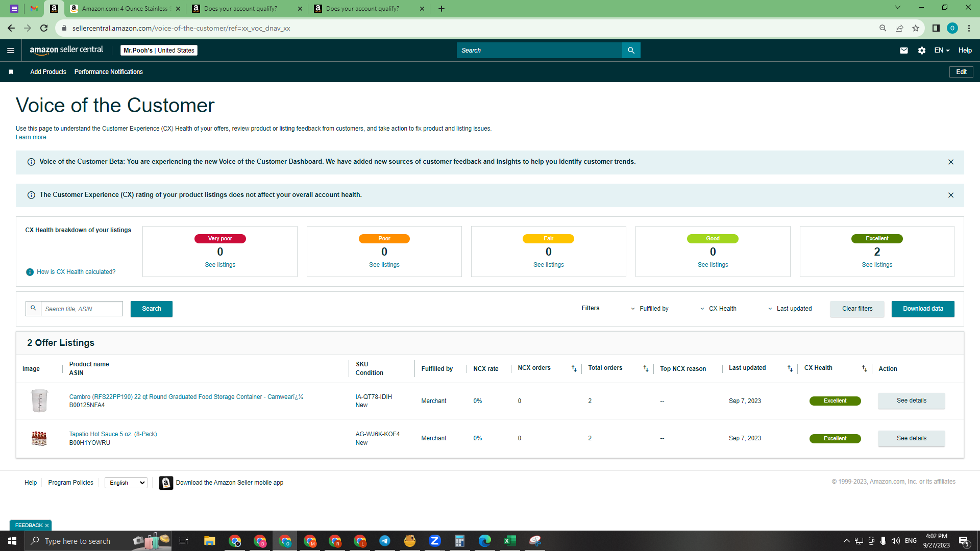Dismiss the Voice of the Customer Beta banner

(x=950, y=162)
